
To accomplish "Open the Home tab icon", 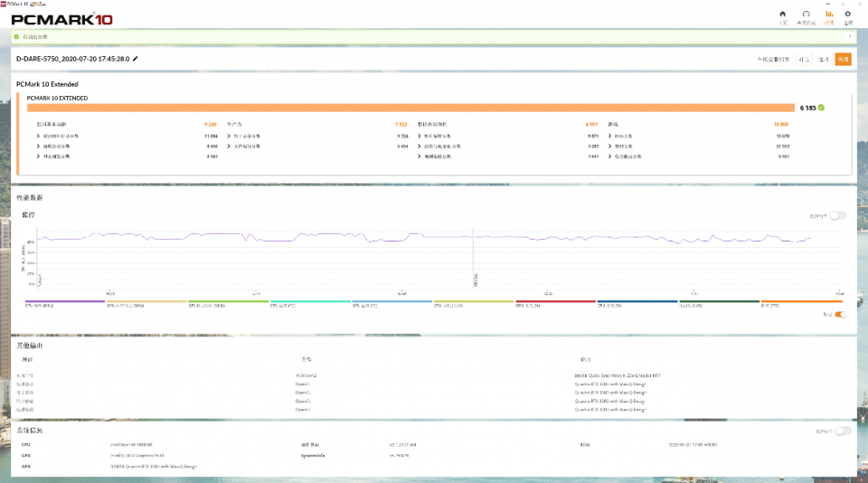I will (782, 16).
